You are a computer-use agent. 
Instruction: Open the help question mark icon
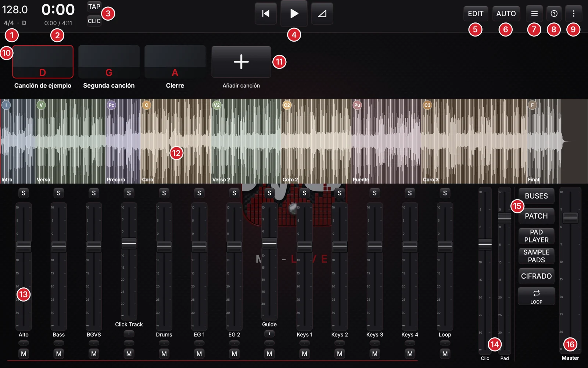click(x=554, y=14)
